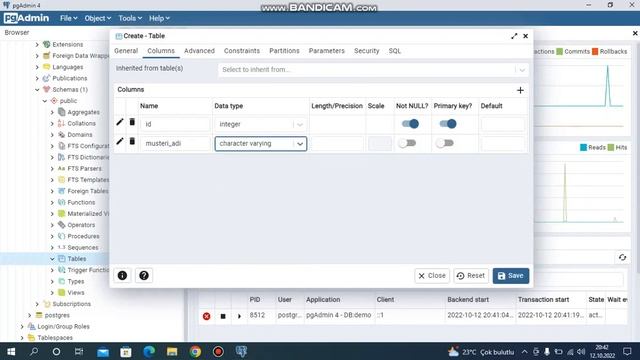Delete the musteri_adi column with trash icon

[132, 141]
